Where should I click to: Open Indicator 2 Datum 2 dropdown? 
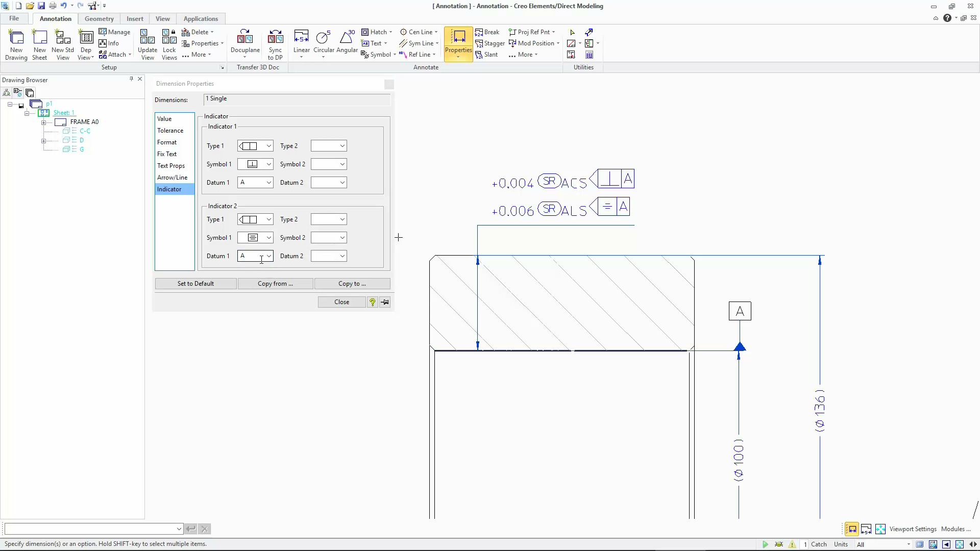tap(329, 256)
